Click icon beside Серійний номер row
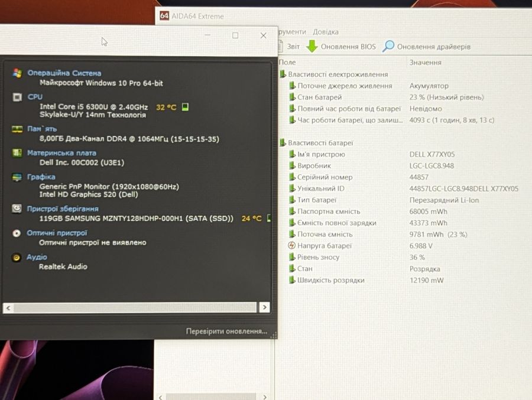The height and width of the screenshot is (400, 532). click(292, 177)
